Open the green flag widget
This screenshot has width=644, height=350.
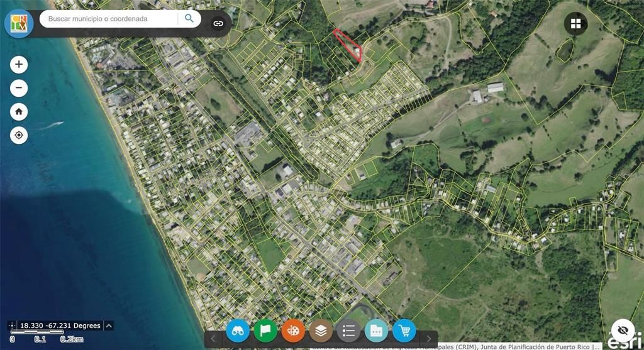(x=265, y=330)
